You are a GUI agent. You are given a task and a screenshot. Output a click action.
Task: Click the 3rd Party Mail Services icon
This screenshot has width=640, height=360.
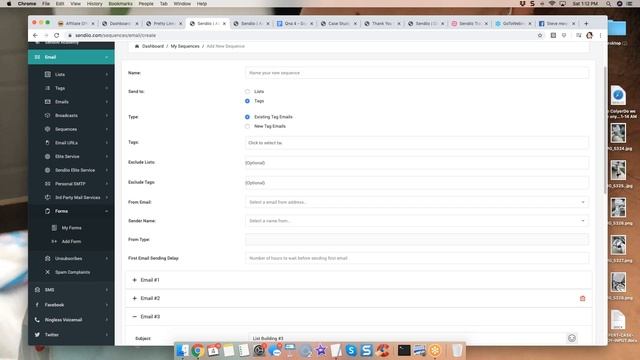pos(47,198)
